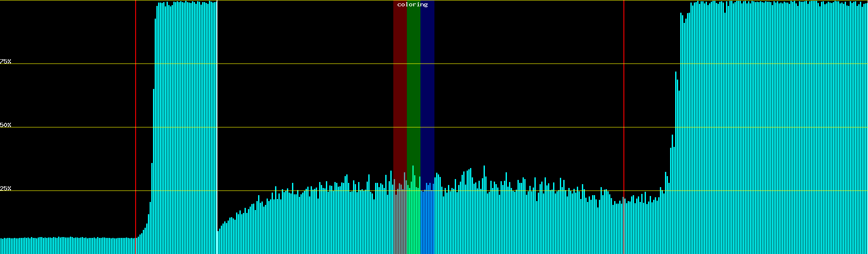Click the 75% axis label
The height and width of the screenshot is (254, 868).
tap(6, 61)
